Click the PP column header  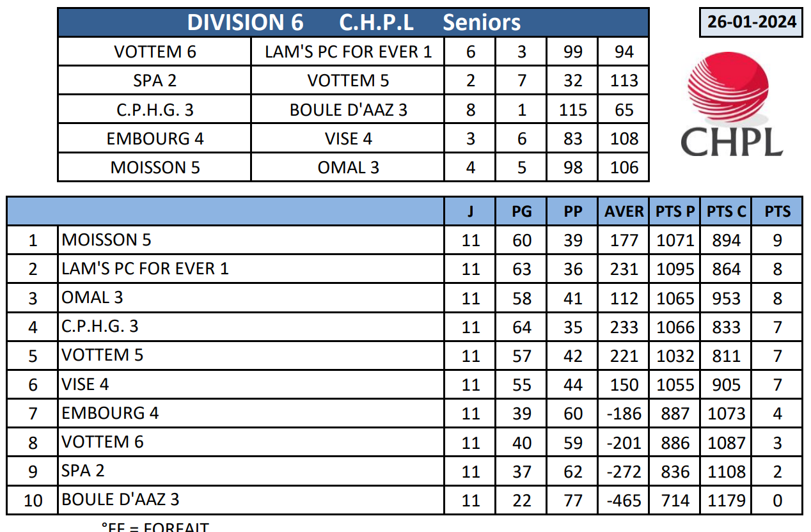(x=572, y=211)
